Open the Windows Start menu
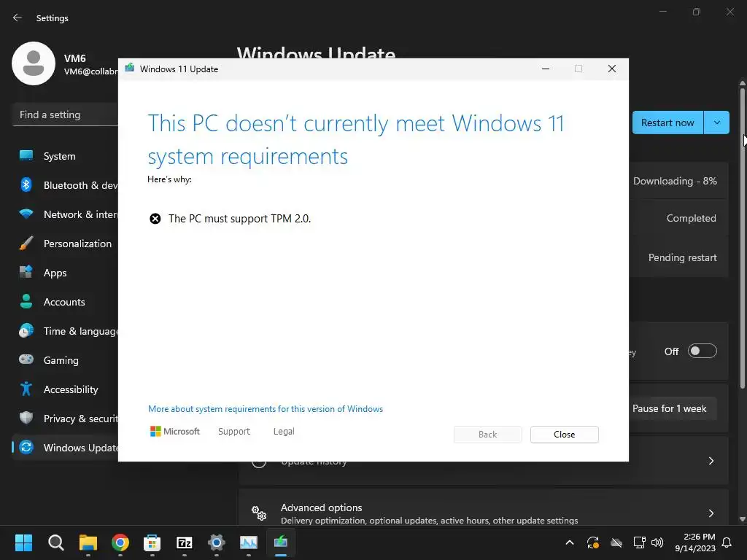747x560 pixels. point(23,542)
